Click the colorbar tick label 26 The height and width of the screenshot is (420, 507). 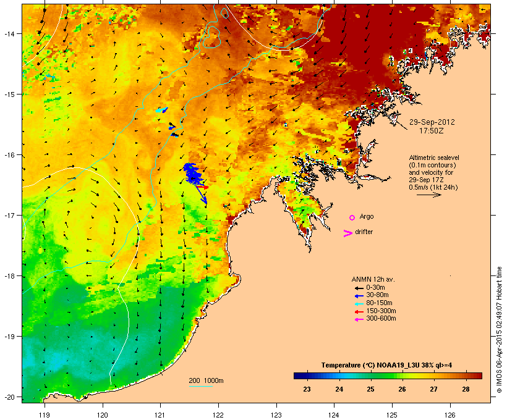point(403,389)
